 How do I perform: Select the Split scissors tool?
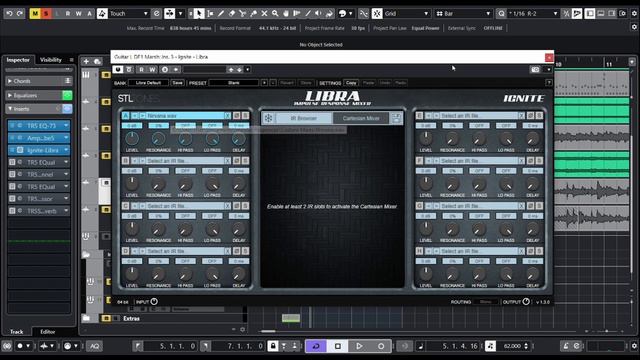(242, 13)
